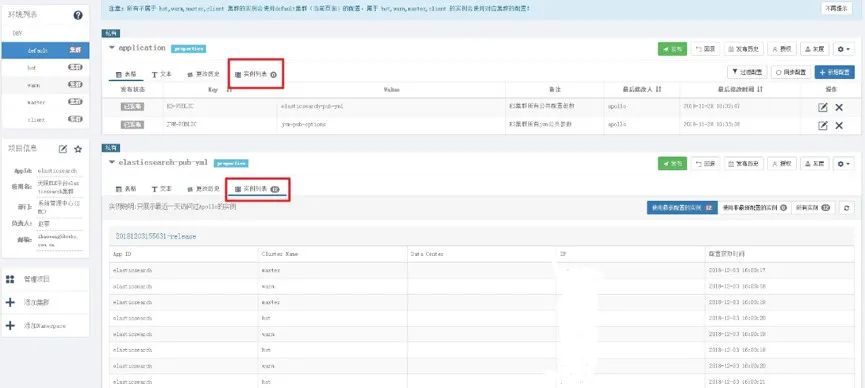Open 发布历史 for application namespace

[744, 49]
